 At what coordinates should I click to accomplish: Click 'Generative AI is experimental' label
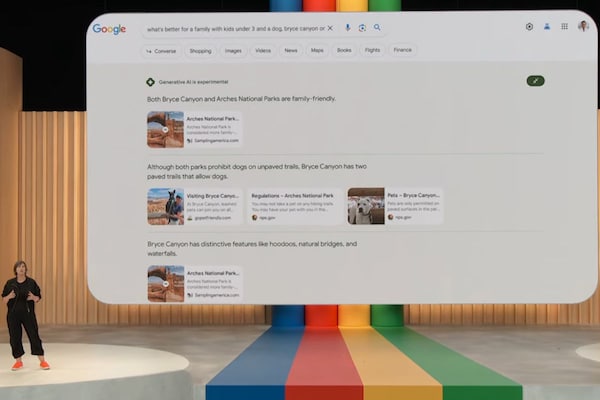click(193, 82)
